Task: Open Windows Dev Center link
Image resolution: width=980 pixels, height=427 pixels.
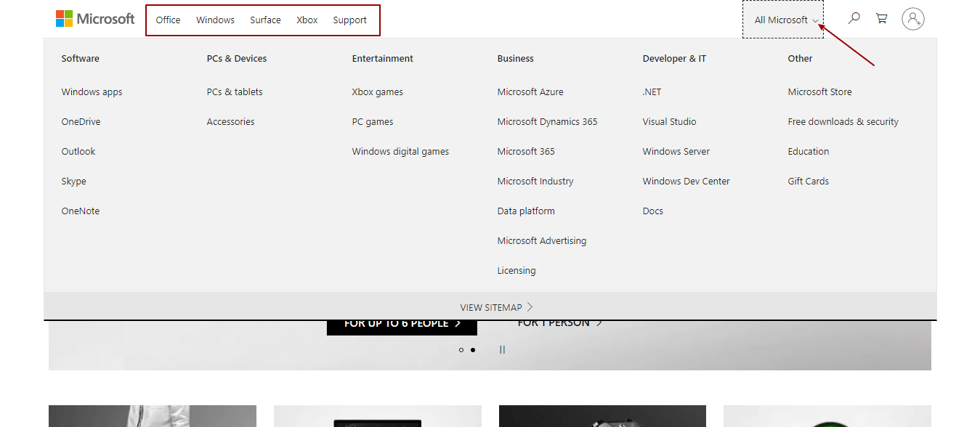Action: pyautogui.click(x=686, y=181)
